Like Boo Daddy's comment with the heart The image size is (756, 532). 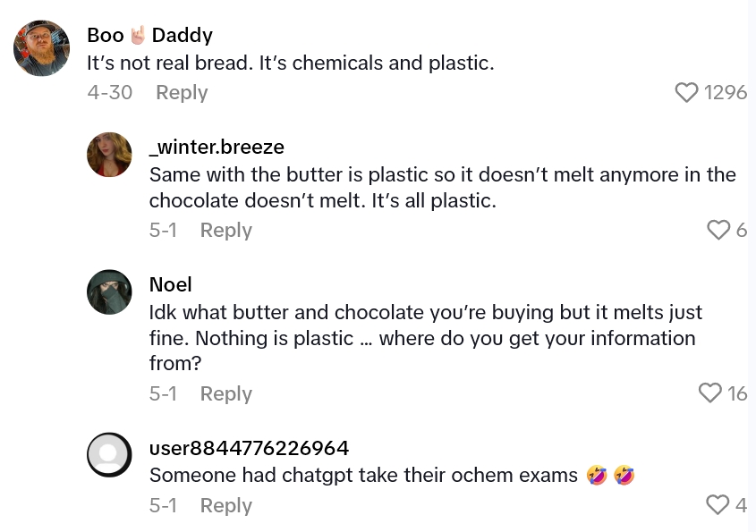pos(686,93)
